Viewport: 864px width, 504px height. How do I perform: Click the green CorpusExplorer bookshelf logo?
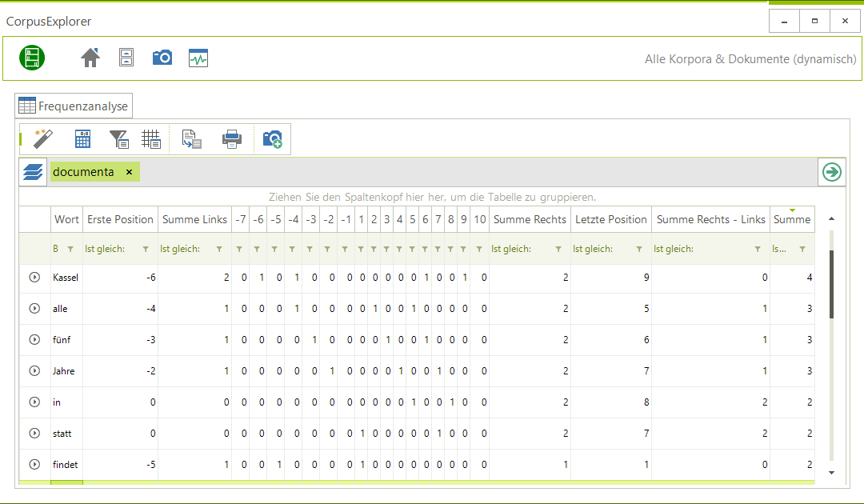pos(32,58)
